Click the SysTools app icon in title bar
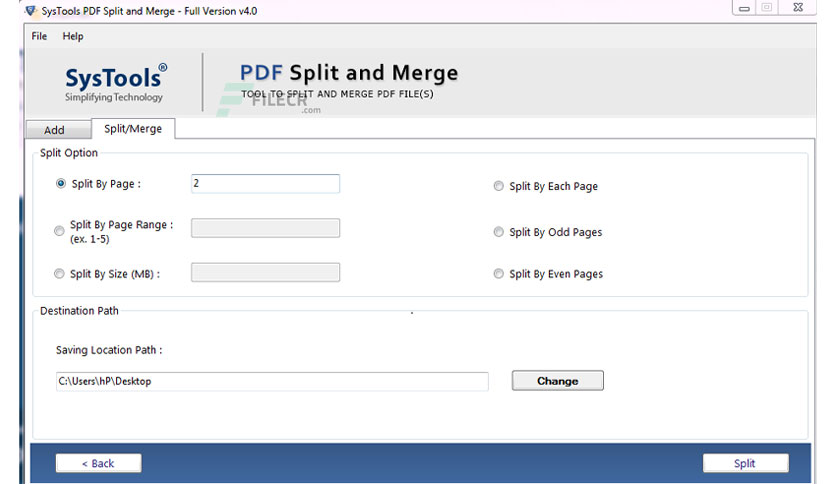 point(30,11)
